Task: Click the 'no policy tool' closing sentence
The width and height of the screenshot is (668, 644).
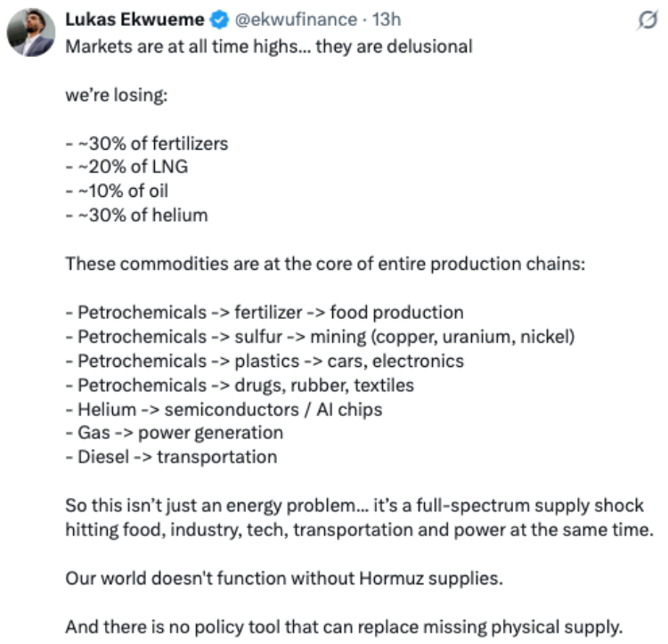Action: [x=344, y=627]
